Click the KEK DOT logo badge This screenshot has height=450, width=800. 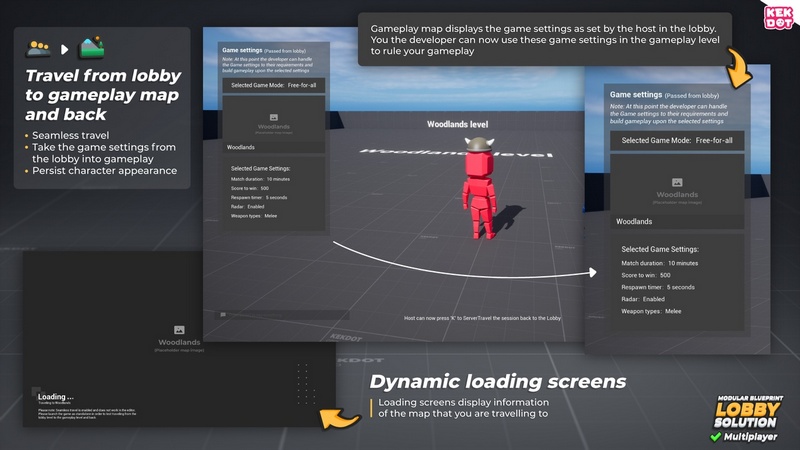point(777,20)
